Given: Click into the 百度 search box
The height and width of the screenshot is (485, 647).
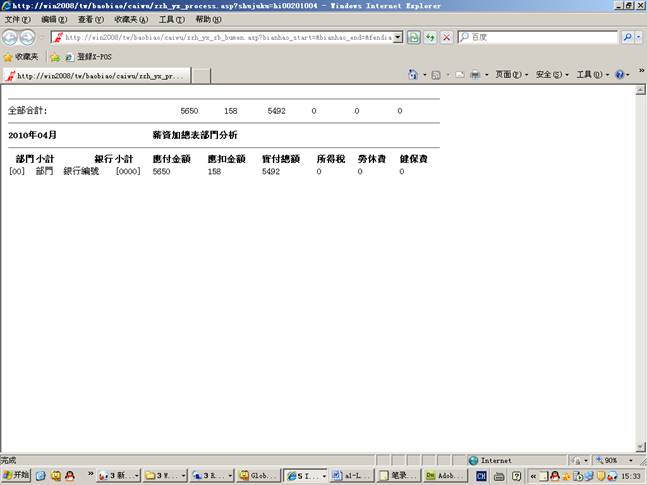Looking at the screenshot, I should [x=542, y=37].
